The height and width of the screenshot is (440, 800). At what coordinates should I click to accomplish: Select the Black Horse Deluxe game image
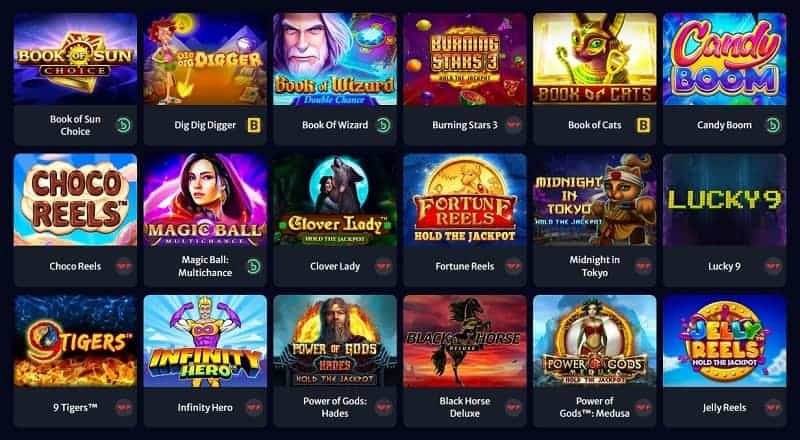[x=465, y=341]
